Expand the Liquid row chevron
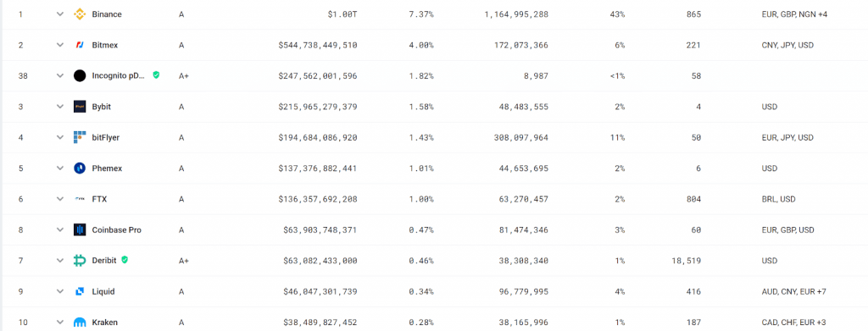Image resolution: width=868 pixels, height=331 pixels. (x=60, y=291)
